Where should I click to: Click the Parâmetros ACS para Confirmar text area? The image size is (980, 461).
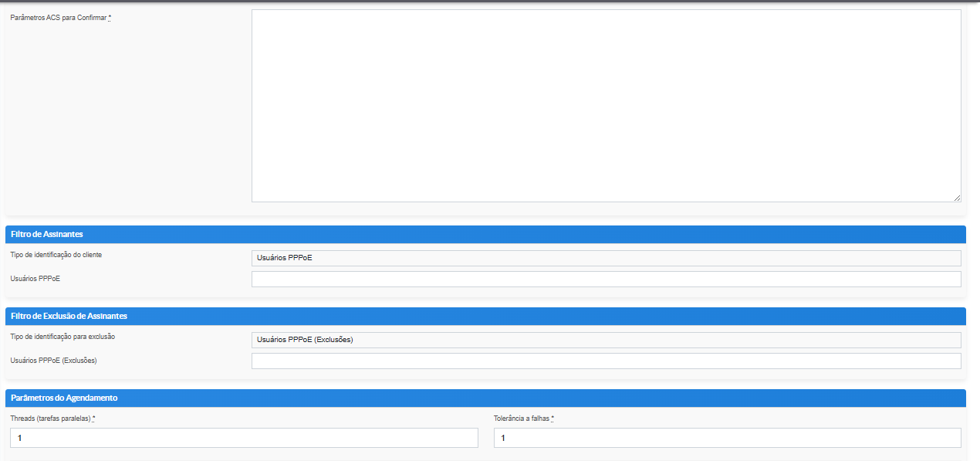point(606,106)
